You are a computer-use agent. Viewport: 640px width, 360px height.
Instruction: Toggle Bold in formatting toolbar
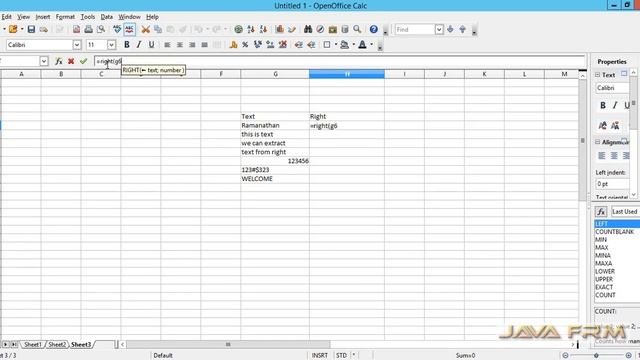(127, 45)
